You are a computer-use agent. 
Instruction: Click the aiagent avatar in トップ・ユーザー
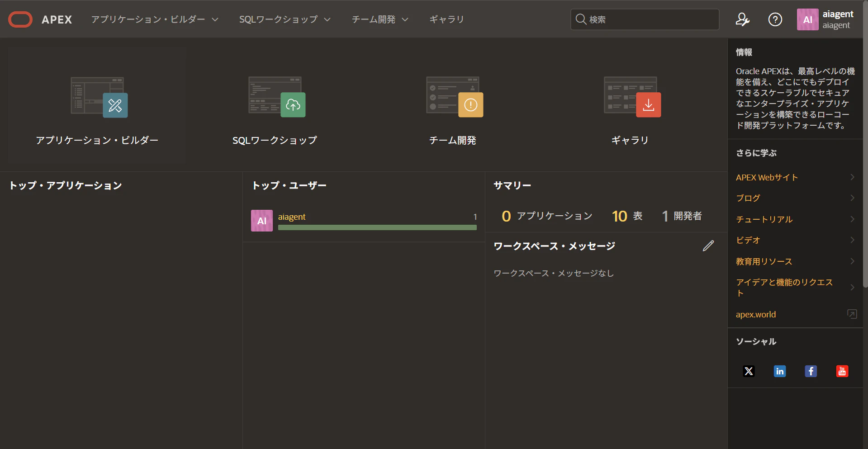pos(262,221)
